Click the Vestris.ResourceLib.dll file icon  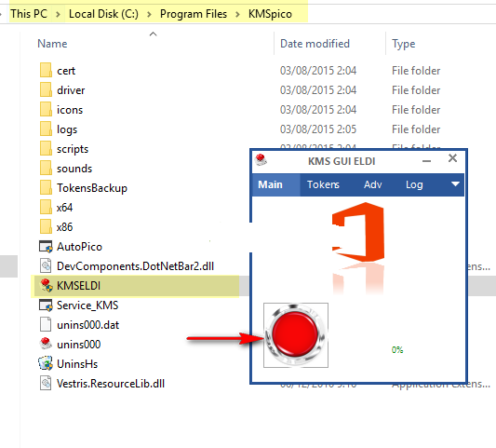46,383
